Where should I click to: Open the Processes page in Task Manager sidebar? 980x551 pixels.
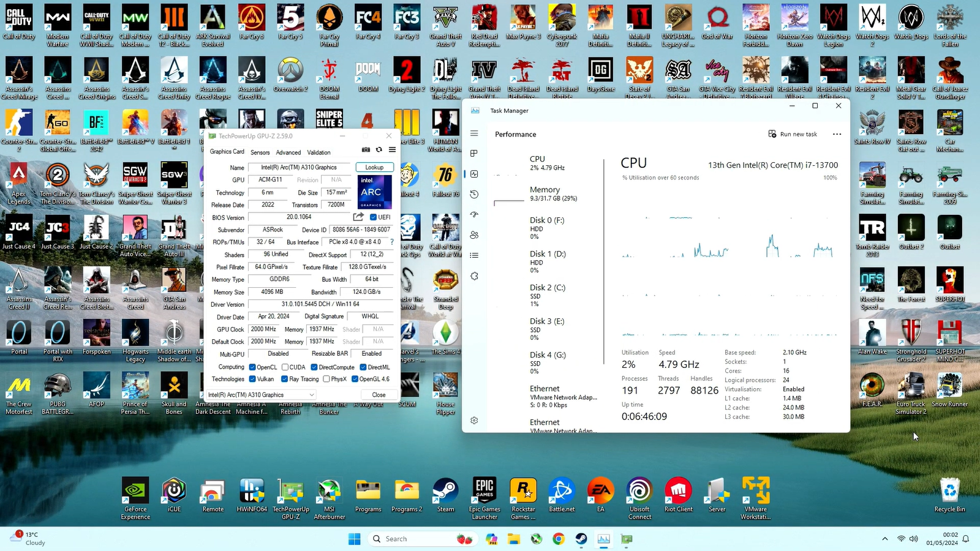tap(474, 154)
